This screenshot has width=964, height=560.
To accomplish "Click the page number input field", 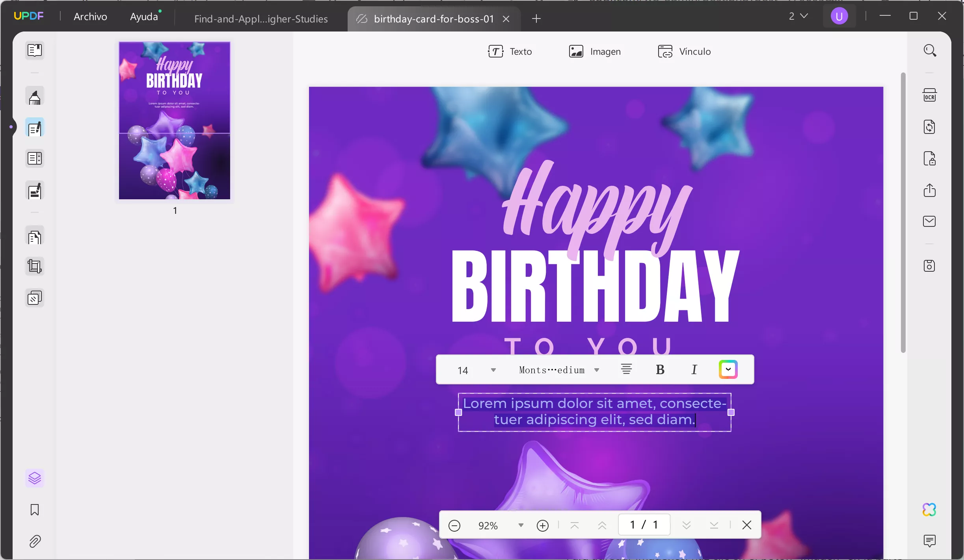I will click(644, 525).
